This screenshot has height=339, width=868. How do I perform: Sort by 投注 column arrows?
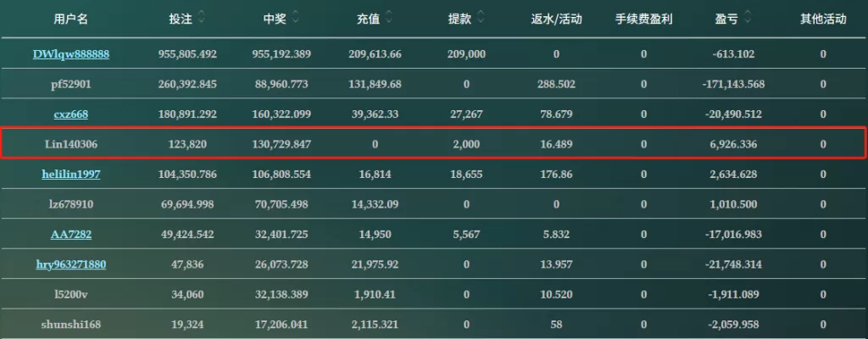[199, 17]
